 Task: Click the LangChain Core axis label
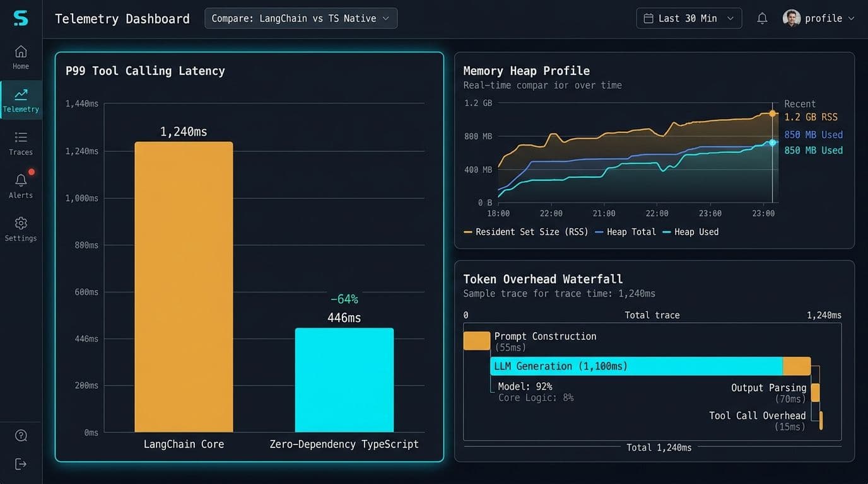[x=184, y=444]
